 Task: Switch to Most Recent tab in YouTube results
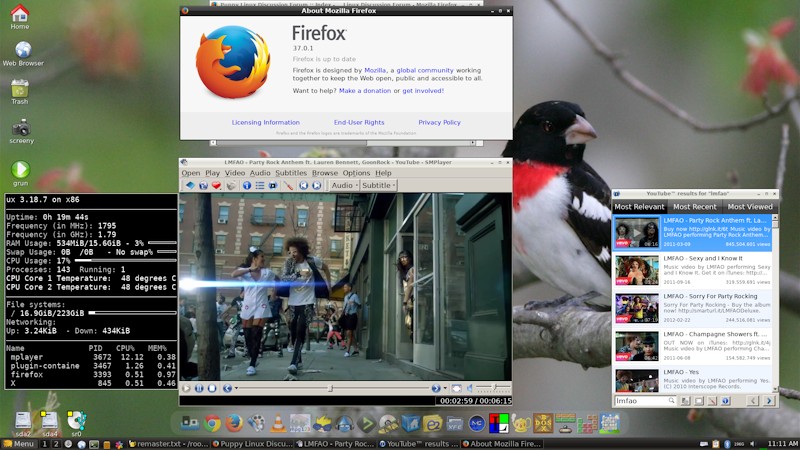[x=694, y=207]
